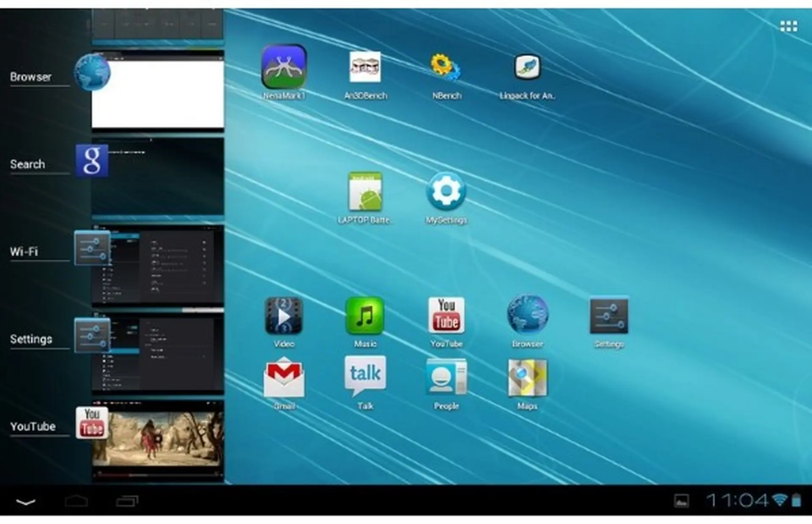Open the Gmail app
Screen dimensions: 812x524
tap(284, 377)
